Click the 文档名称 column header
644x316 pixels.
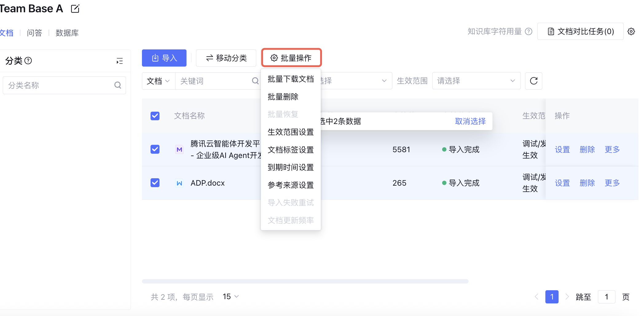click(x=189, y=116)
